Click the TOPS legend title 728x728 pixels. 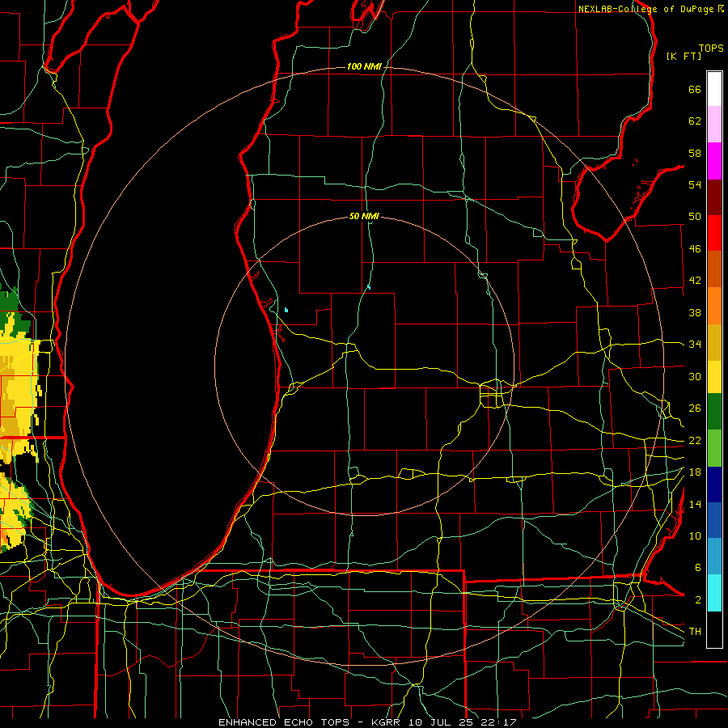pos(711,48)
